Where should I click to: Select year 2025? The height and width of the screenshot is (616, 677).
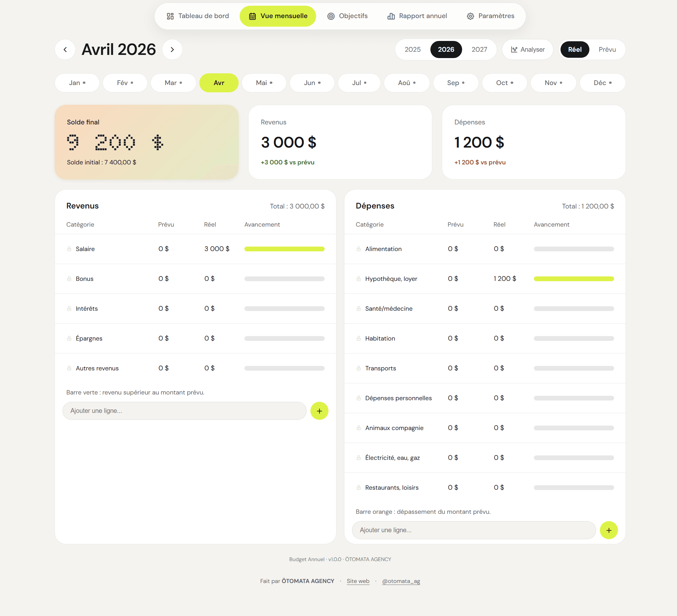413,50
